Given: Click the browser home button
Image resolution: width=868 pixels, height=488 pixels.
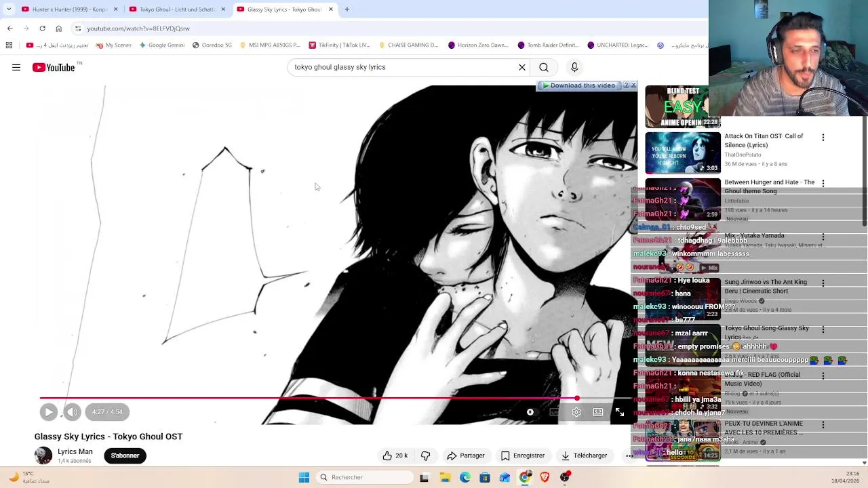Looking at the screenshot, I should [x=58, y=28].
